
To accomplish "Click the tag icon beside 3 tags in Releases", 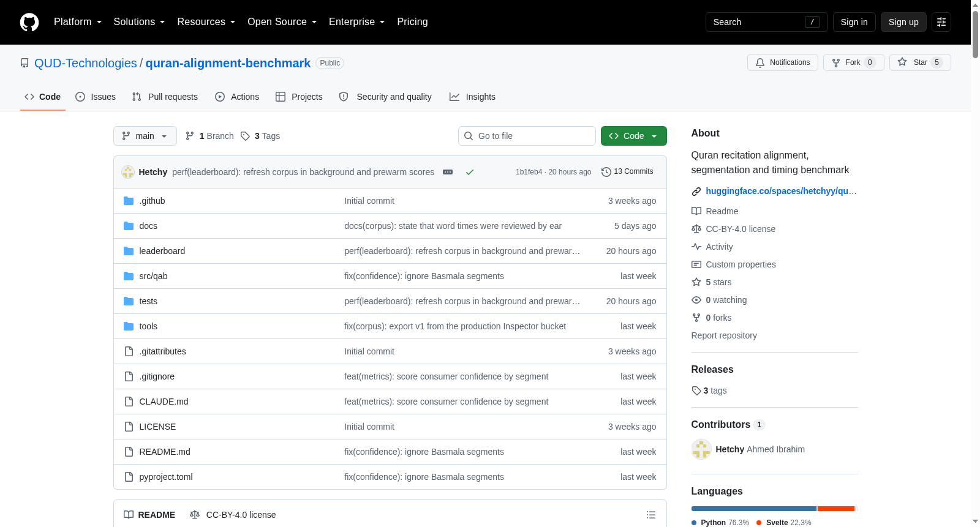I will click(x=696, y=391).
